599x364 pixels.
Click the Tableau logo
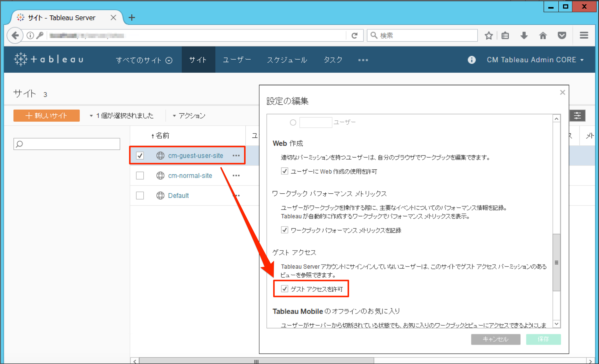tap(49, 60)
